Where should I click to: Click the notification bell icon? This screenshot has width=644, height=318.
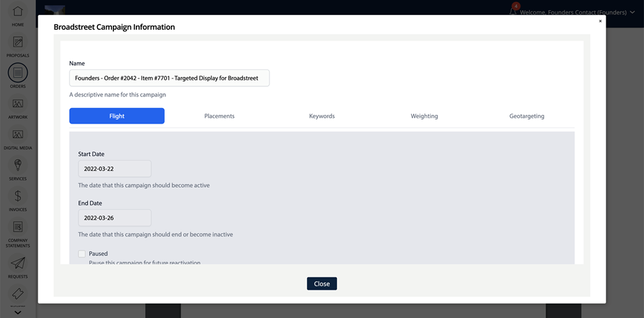[x=513, y=11]
